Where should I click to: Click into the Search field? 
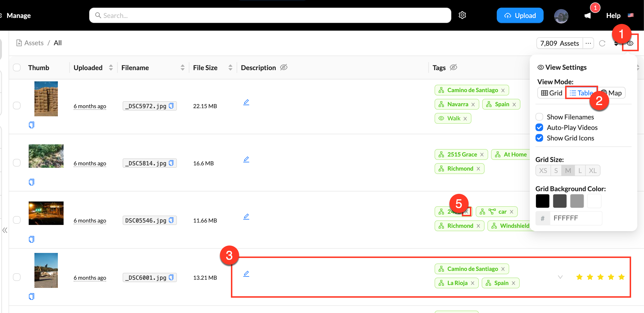pos(270,16)
